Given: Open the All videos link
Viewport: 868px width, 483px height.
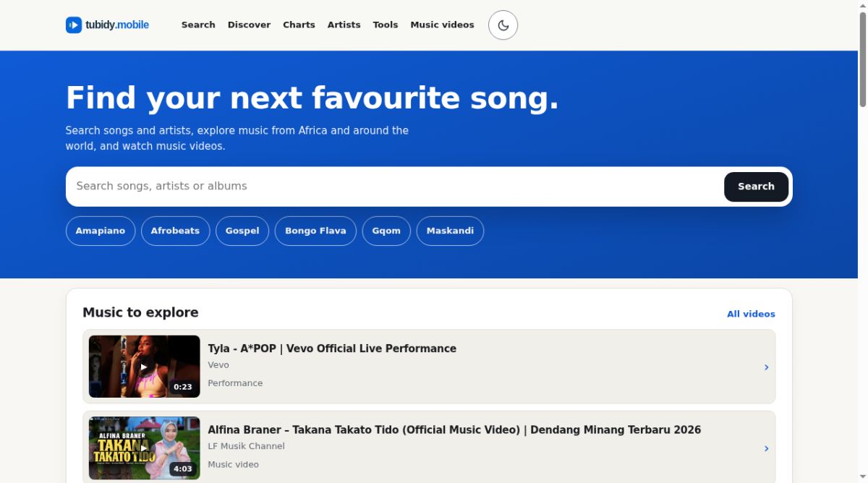Looking at the screenshot, I should [x=751, y=314].
